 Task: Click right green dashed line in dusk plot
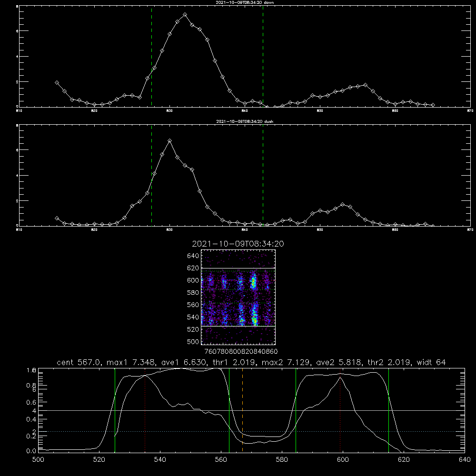[x=263, y=175]
